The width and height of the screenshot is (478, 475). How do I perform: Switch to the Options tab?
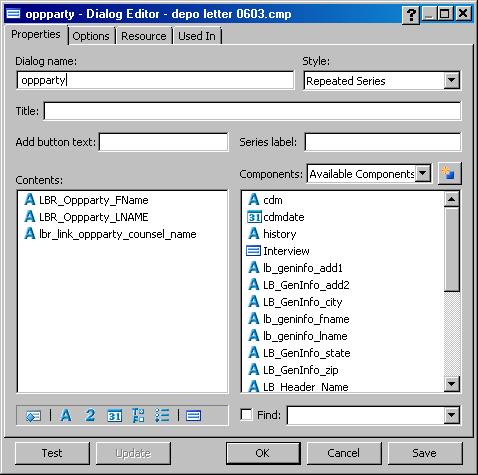[x=91, y=36]
